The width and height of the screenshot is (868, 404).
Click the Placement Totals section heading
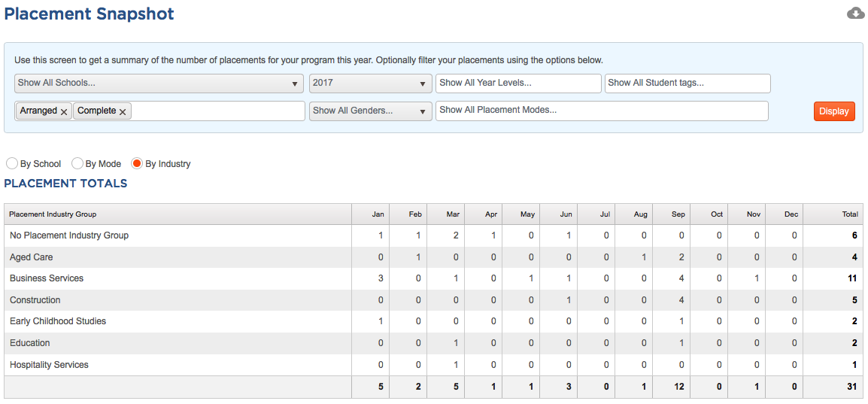pyautogui.click(x=65, y=183)
